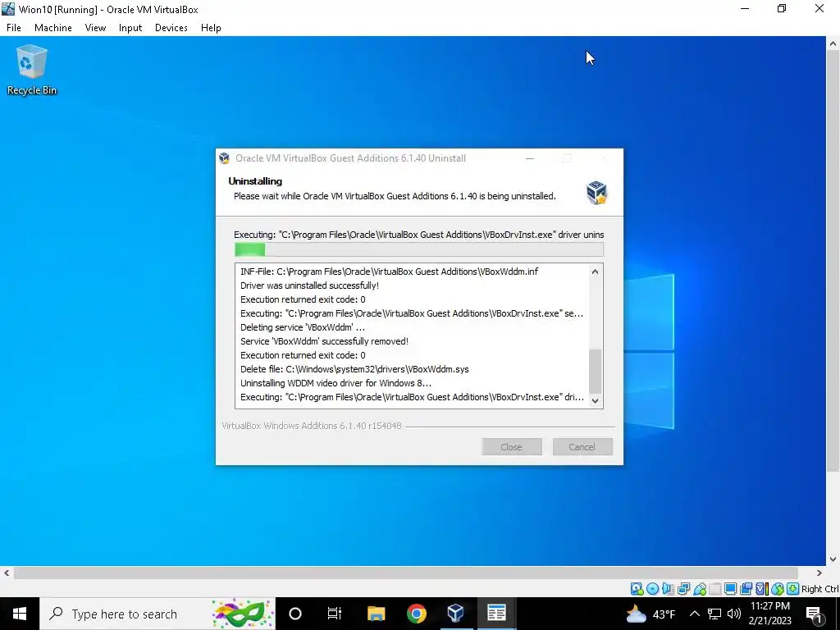Click the VM window vertical scrollbar

tap(833, 262)
